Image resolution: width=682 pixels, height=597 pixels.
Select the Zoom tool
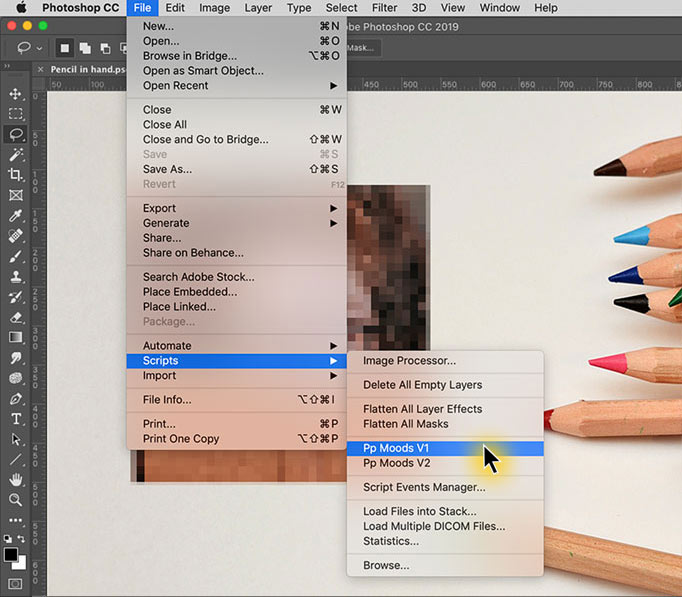tap(16, 500)
